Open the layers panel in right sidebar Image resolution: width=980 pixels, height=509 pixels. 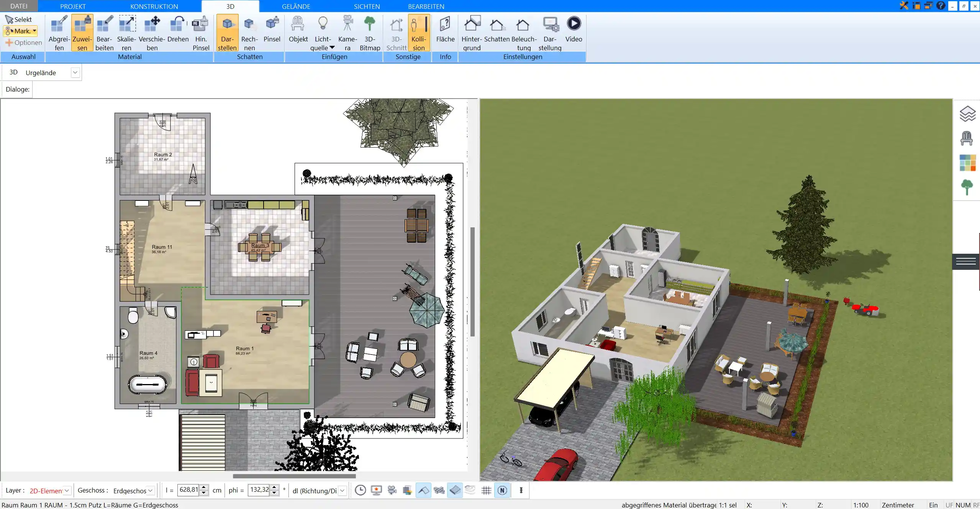coord(967,114)
